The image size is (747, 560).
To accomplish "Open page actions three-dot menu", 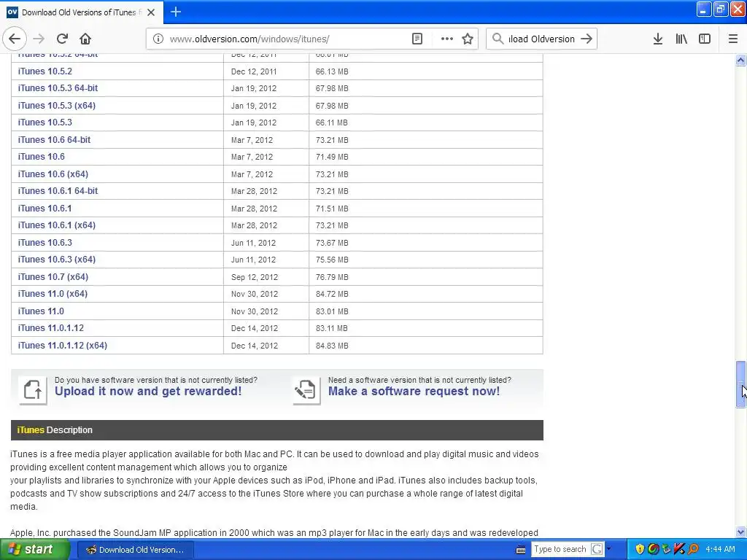I will click(x=446, y=39).
